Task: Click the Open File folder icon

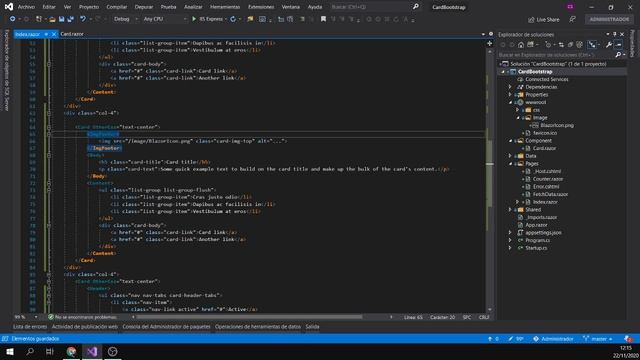Action: (52, 19)
